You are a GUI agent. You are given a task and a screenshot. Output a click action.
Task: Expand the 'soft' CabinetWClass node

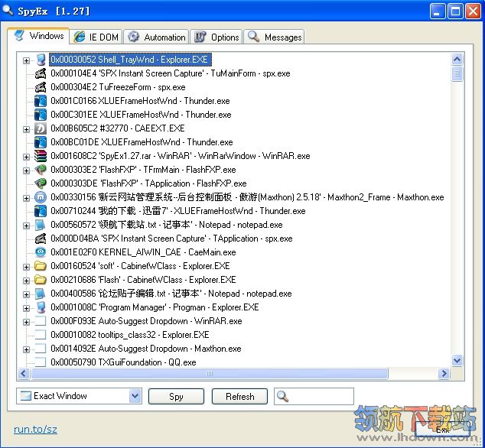(26, 267)
